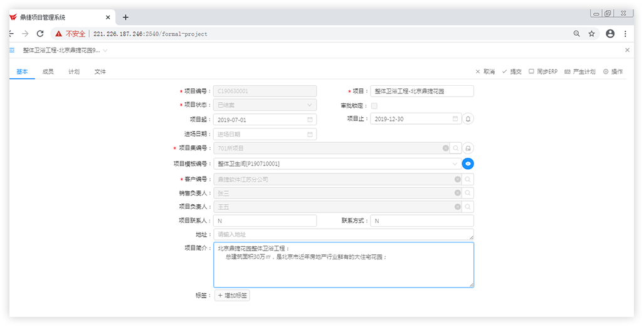This screenshot has width=644, height=327.
Task: Click the round icon right of 项目集编号 search
Action: click(x=468, y=148)
